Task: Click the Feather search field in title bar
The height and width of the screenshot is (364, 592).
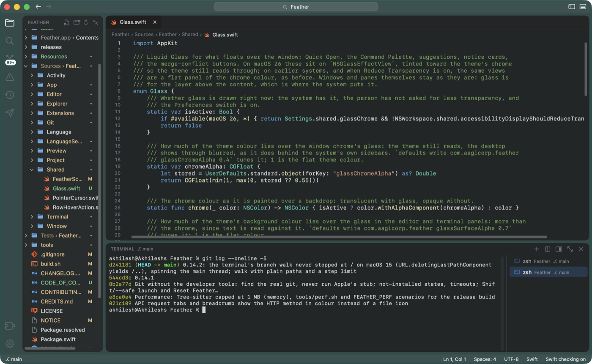Action: (x=296, y=7)
